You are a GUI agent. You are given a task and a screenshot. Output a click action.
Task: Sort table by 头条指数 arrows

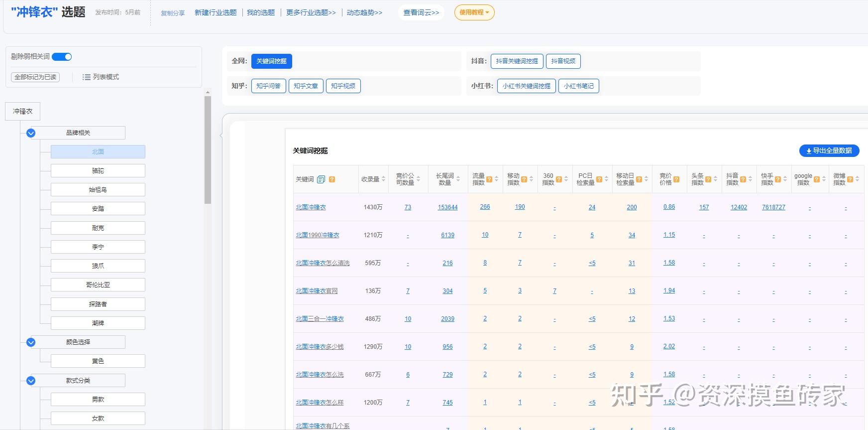pos(716,179)
